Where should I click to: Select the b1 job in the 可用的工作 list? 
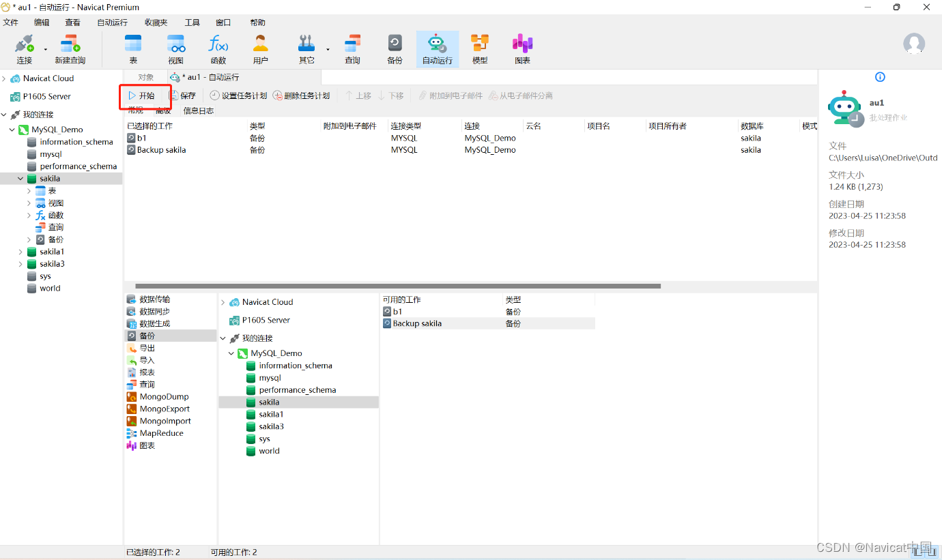tap(488, 312)
